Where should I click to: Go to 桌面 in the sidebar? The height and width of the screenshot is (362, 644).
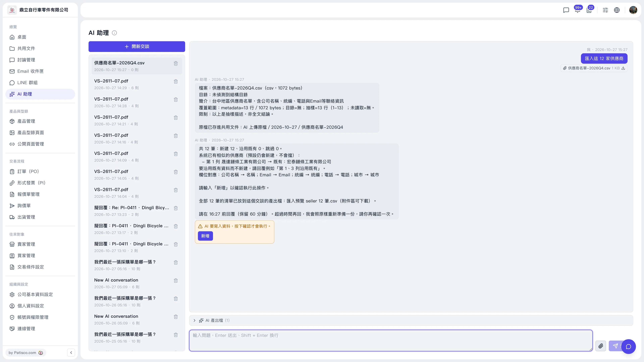tap(40, 37)
